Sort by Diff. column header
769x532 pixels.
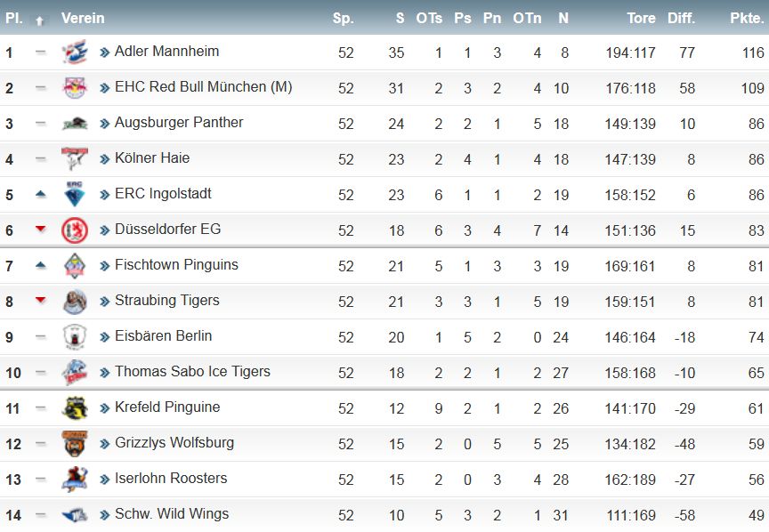[x=681, y=18]
